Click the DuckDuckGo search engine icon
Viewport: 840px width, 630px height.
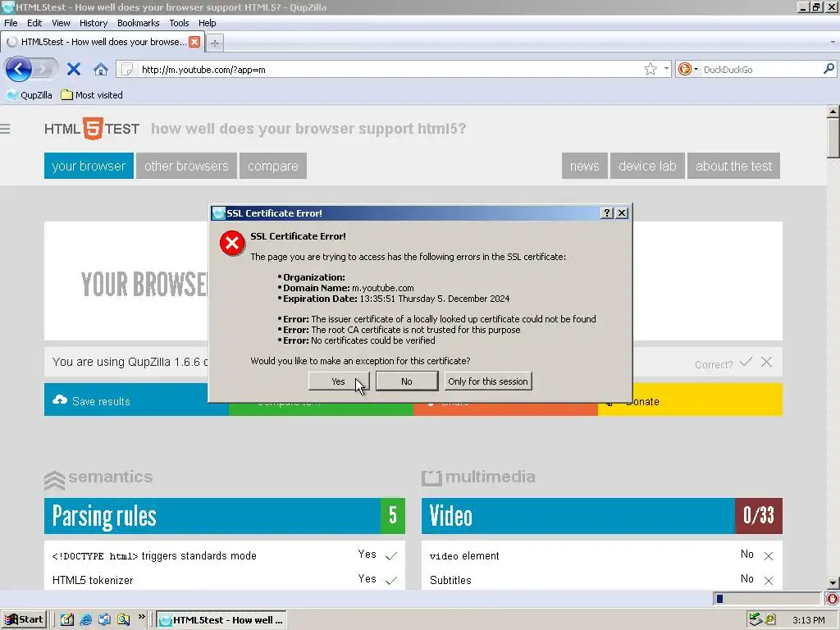click(684, 69)
